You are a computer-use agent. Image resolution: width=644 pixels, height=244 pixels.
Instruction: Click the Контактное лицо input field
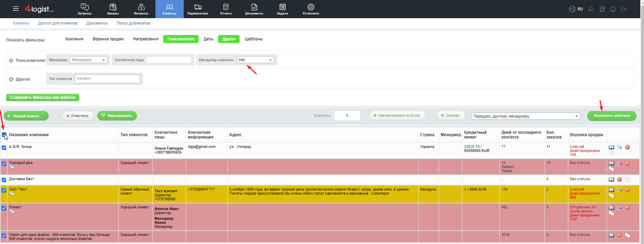(169, 60)
